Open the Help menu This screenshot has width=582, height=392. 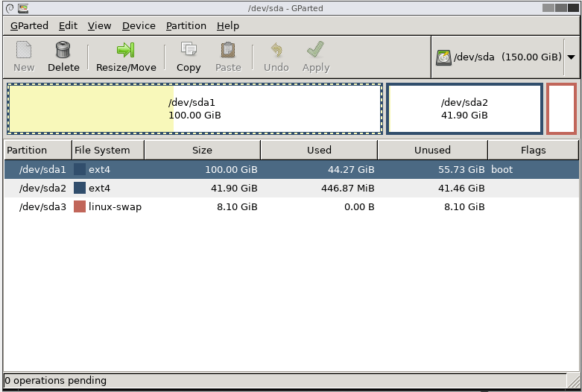pyautogui.click(x=228, y=25)
